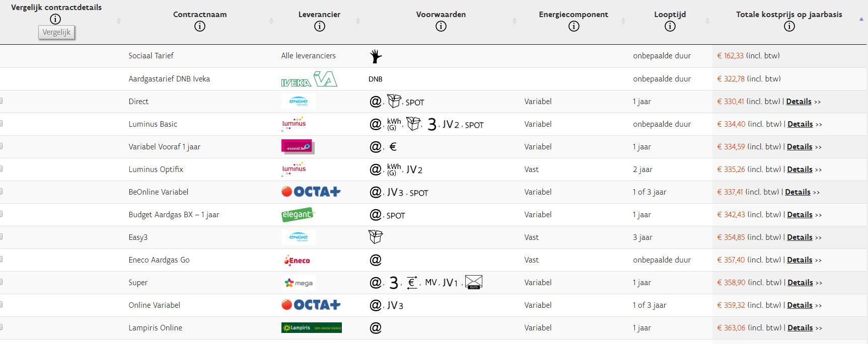Tick the compare checkbox for Luminus Basic
The image size is (868, 344).
1,124
